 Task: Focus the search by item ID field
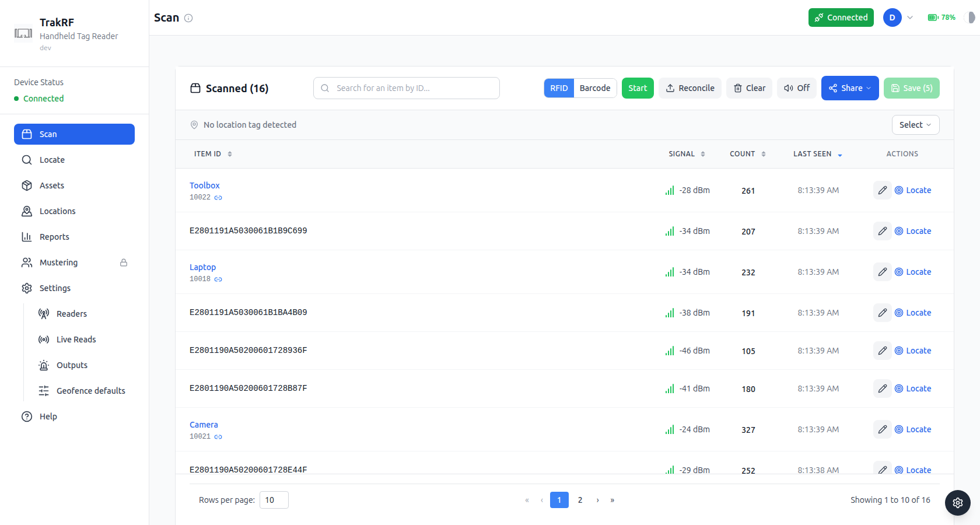(407, 88)
